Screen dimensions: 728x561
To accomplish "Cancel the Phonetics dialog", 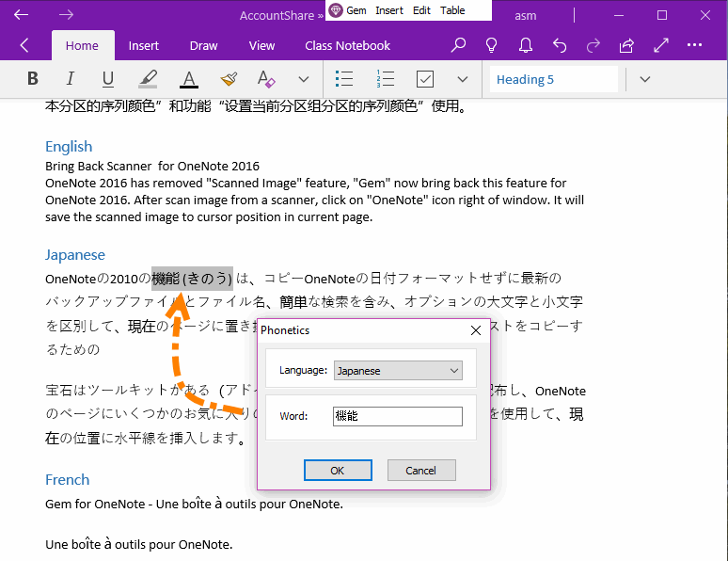I will (421, 471).
